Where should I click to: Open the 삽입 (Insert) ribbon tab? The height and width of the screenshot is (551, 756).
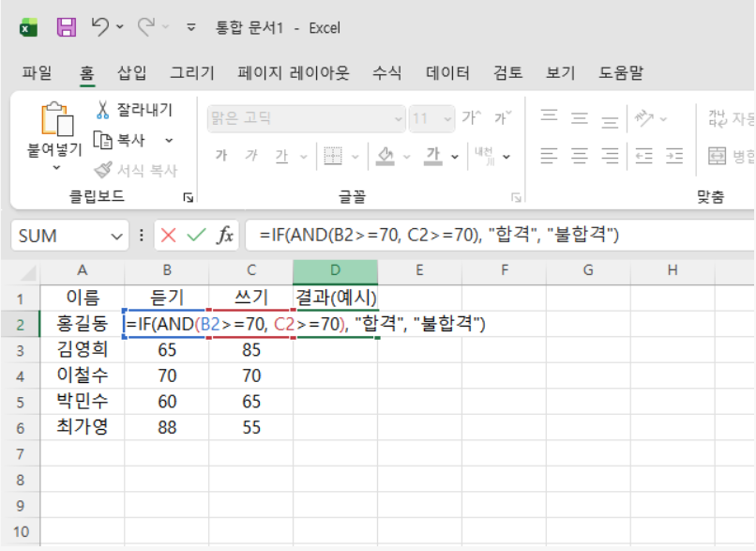(131, 73)
